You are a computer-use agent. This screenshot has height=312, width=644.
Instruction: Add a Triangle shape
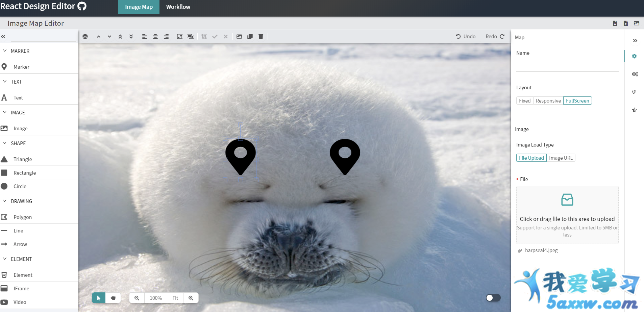pyautogui.click(x=39, y=159)
